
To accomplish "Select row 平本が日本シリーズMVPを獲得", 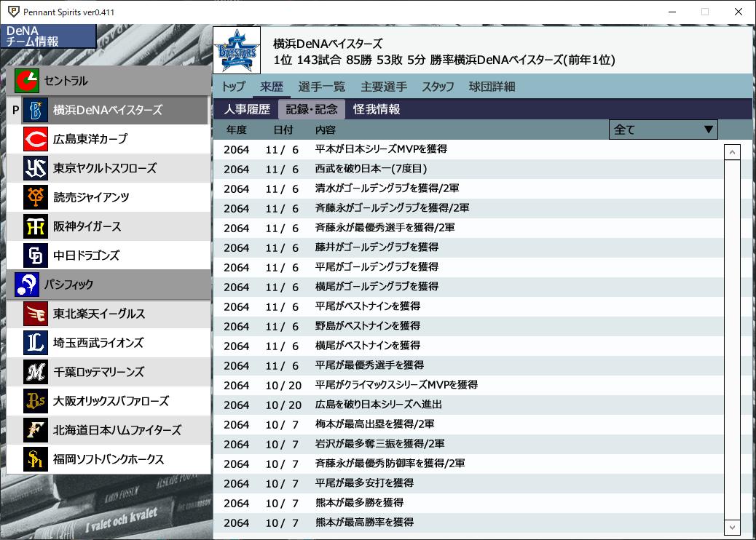I will click(x=468, y=149).
